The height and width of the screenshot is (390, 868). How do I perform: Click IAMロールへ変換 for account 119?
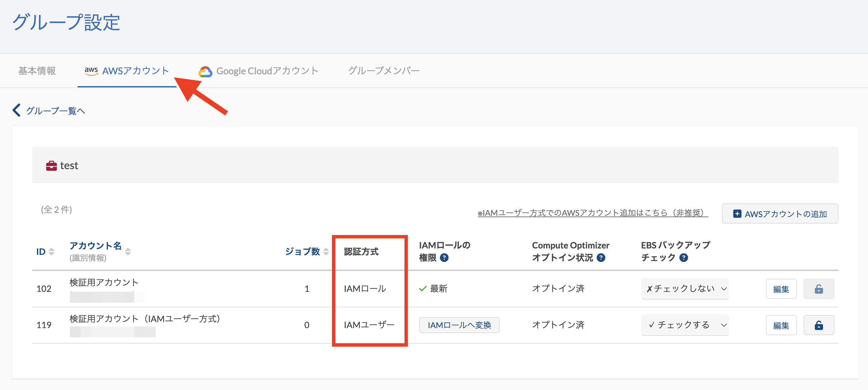tap(459, 325)
